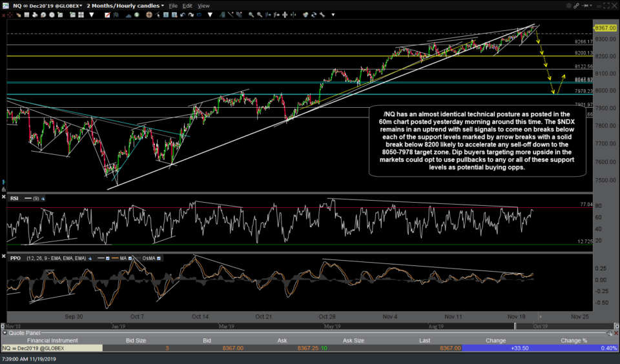Click the layers stack icon in title bar
Screen dimensions: 620x364
569,6
